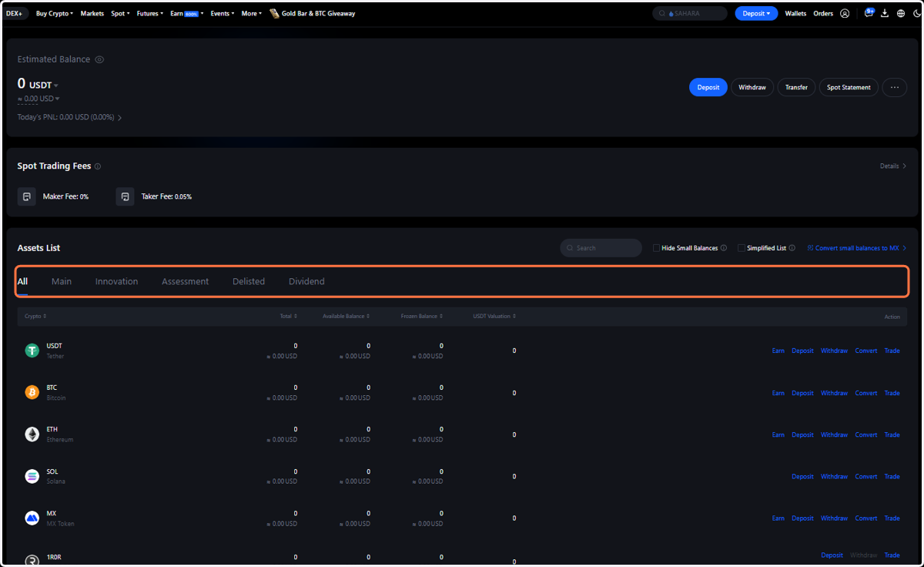Click the Spot Trading Fees info icon
Screen dimensions: 924x567
click(x=98, y=166)
